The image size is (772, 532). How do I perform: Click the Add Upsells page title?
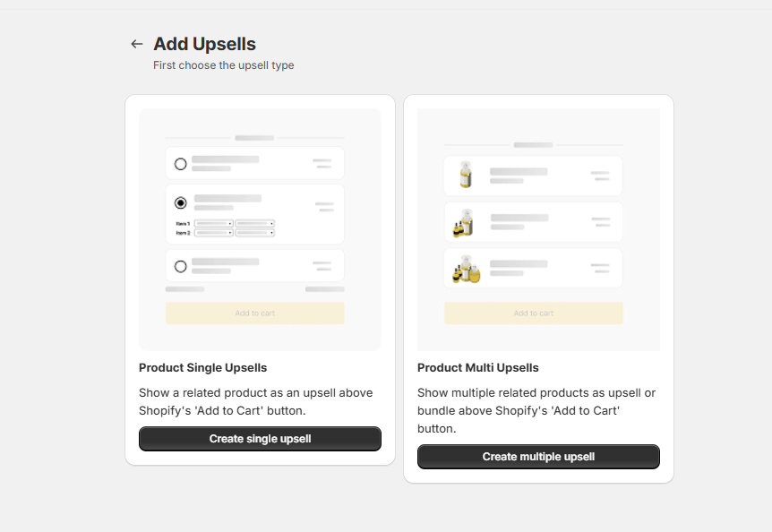[204, 44]
